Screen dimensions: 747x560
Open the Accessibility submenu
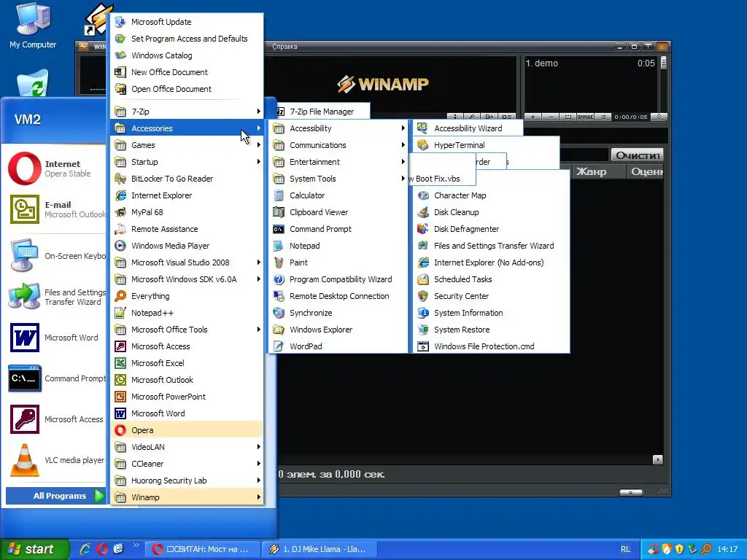click(338, 128)
